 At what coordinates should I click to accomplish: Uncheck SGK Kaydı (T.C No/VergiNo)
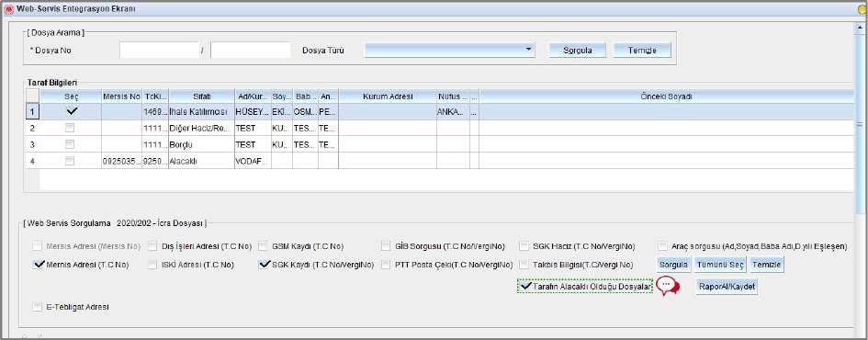(265, 265)
